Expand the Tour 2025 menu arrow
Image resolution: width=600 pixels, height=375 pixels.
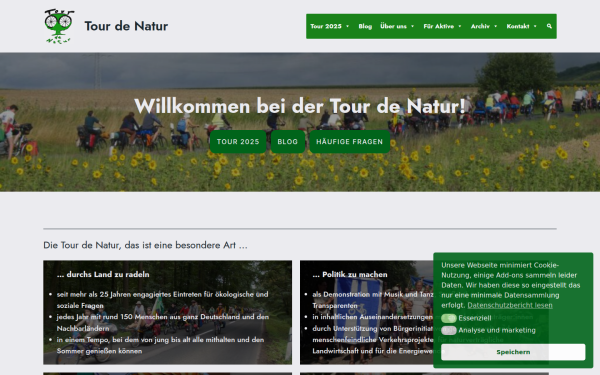pos(347,26)
